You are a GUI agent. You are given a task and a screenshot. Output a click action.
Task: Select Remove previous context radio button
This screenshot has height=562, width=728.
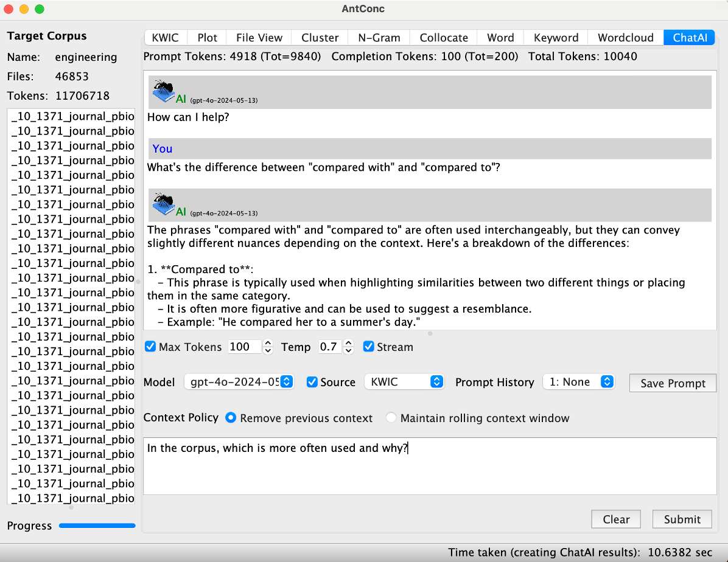click(231, 418)
